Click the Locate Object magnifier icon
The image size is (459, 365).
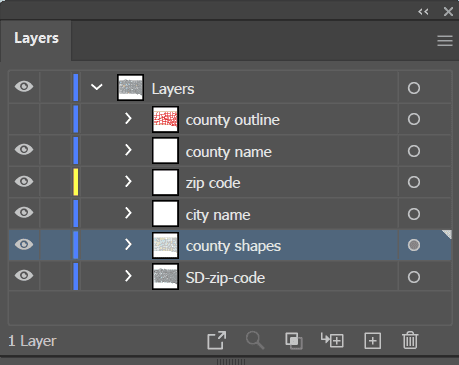click(x=255, y=340)
